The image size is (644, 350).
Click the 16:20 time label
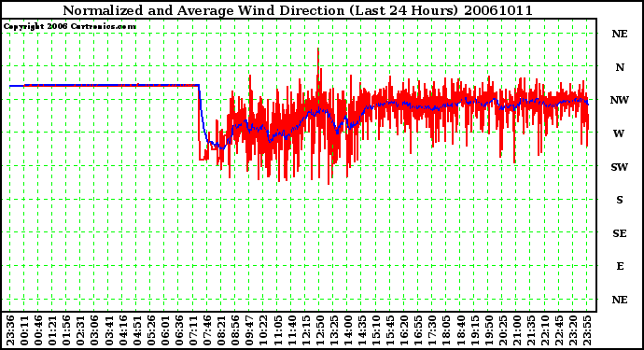(x=404, y=330)
